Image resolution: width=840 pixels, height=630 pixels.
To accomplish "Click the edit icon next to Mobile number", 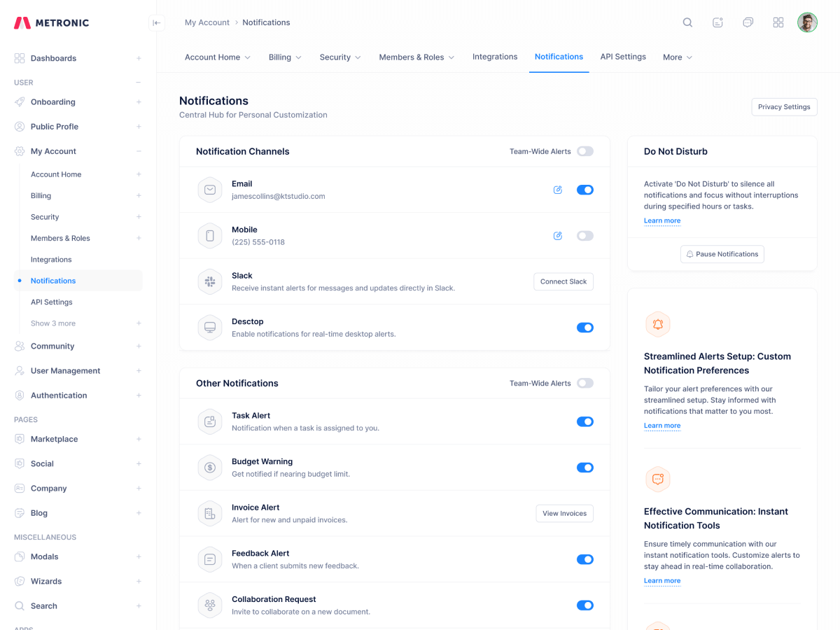I will point(558,236).
